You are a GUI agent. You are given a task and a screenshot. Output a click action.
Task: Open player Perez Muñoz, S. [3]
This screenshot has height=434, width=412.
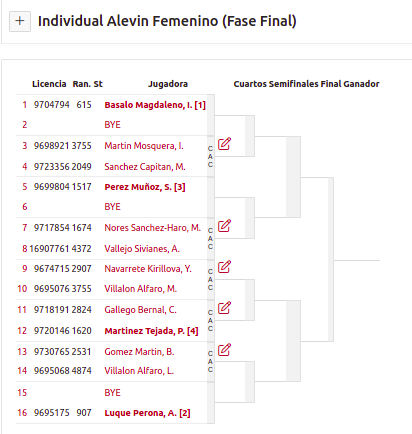[145, 187]
